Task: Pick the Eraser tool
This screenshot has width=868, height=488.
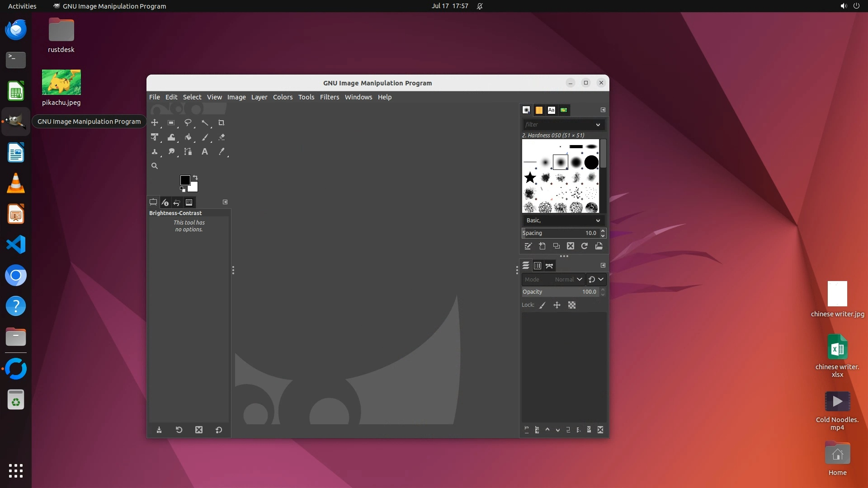Action: [x=222, y=137]
